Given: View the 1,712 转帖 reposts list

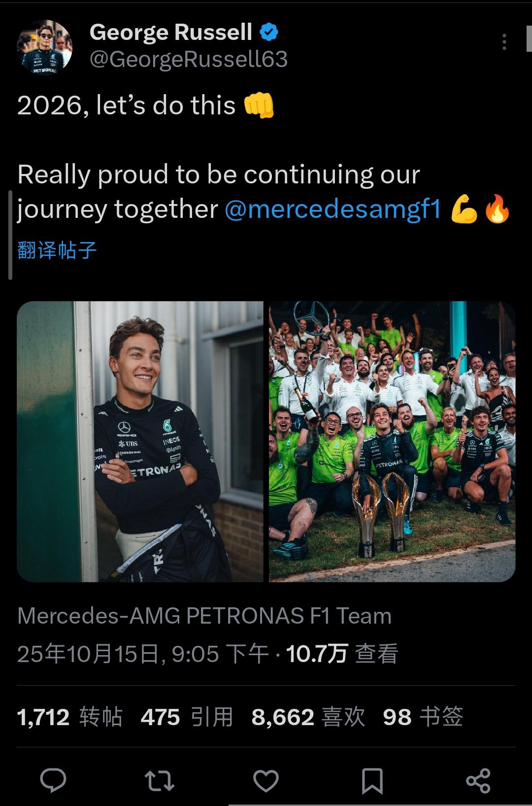Looking at the screenshot, I should pos(70,717).
